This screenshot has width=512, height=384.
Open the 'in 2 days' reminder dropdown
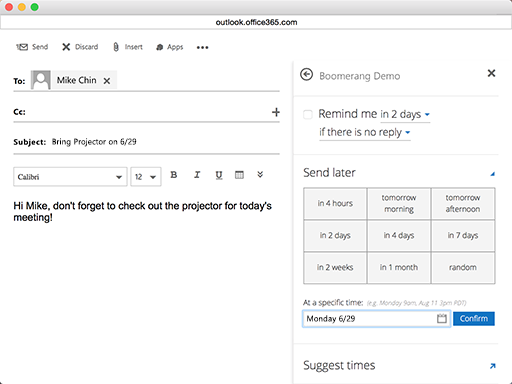pos(405,114)
